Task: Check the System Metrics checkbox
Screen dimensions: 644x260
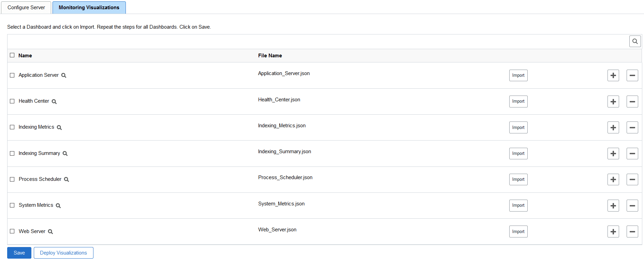Action: tap(12, 205)
